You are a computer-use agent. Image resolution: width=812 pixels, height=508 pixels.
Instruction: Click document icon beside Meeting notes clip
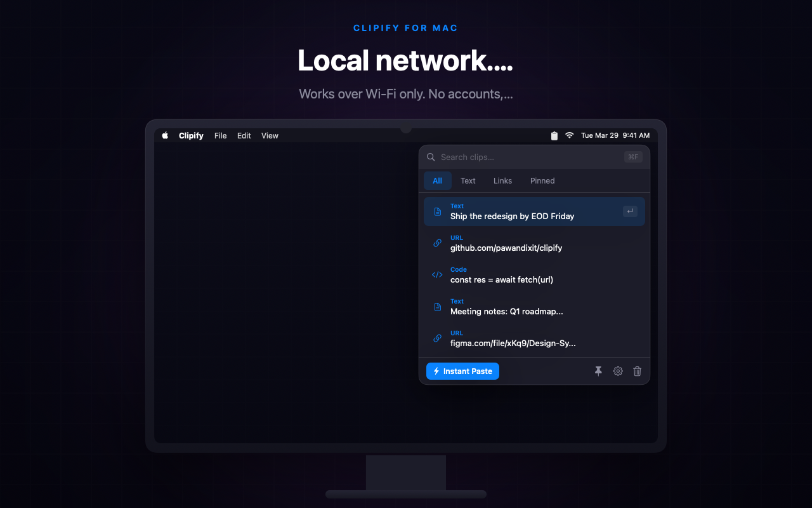tap(437, 307)
